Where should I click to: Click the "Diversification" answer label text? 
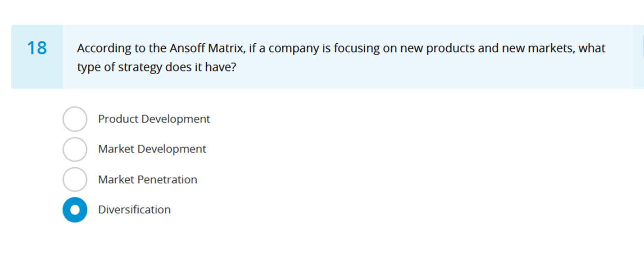(x=134, y=210)
